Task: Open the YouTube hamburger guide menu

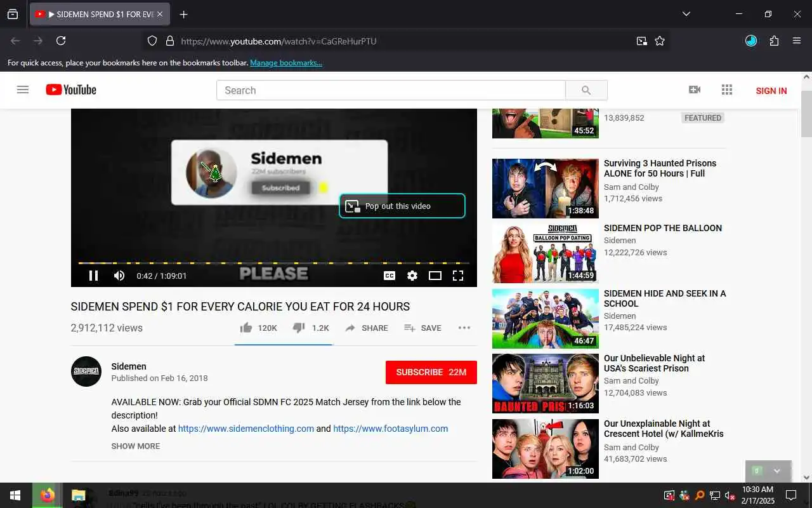Action: pos(23,90)
